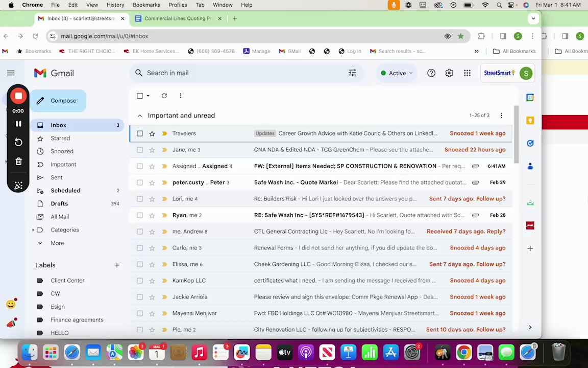Viewport: 588px width, 368px height.
Task: Open Chrome tab search dropdown
Action: click(533, 18)
